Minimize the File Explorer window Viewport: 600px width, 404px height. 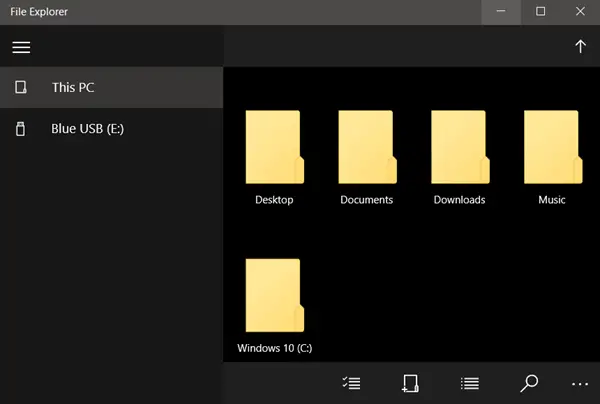point(501,11)
